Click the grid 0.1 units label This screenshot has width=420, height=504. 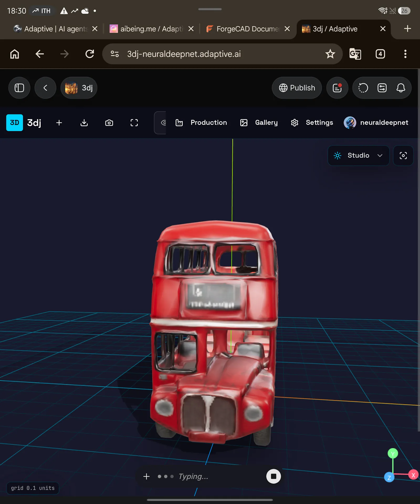tap(33, 488)
